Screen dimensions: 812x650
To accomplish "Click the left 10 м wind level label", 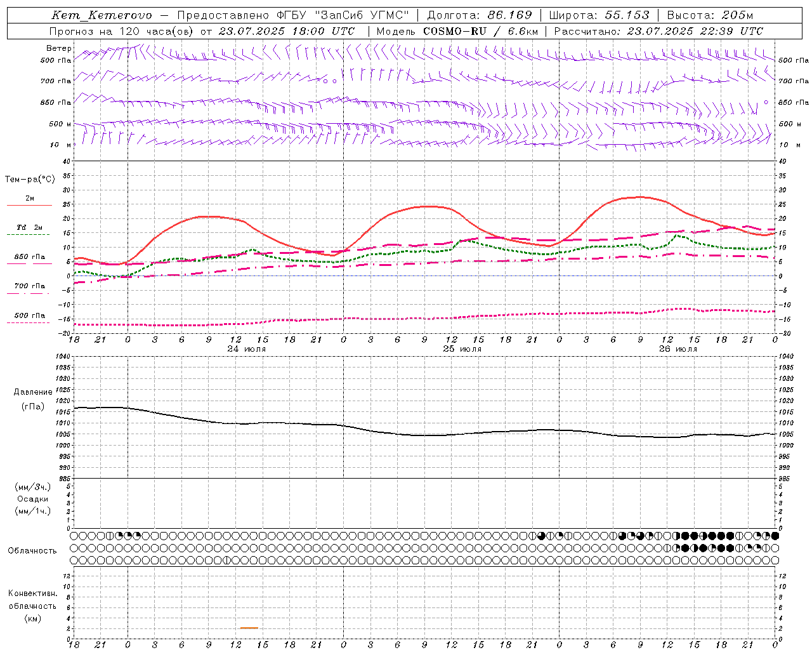I will click(x=60, y=145).
